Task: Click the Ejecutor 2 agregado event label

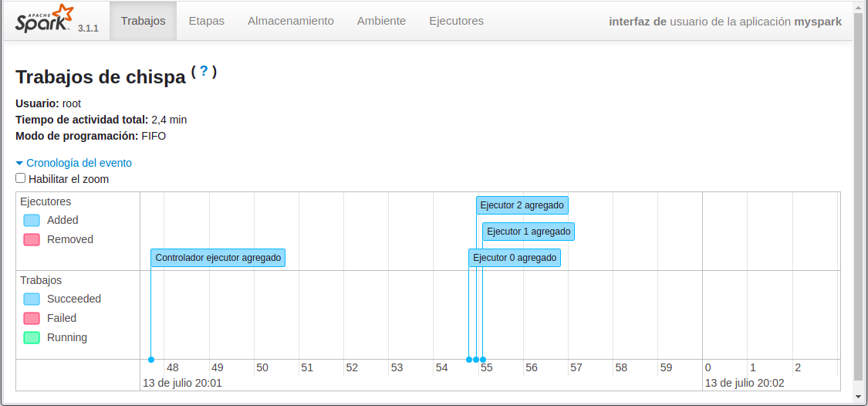Action: (x=522, y=205)
